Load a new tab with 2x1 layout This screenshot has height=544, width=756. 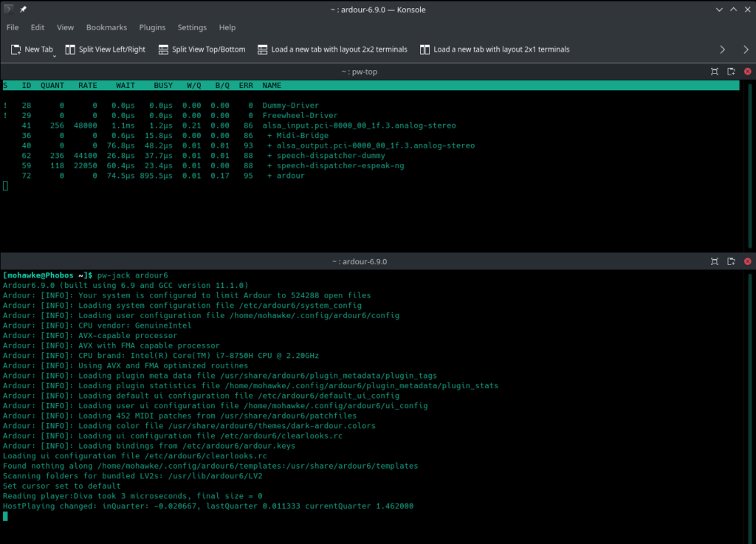(x=495, y=49)
